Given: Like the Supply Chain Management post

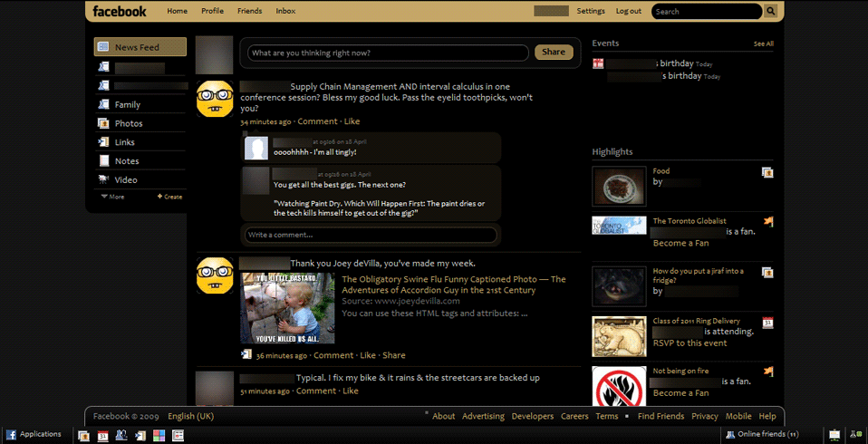Looking at the screenshot, I should pos(352,121).
